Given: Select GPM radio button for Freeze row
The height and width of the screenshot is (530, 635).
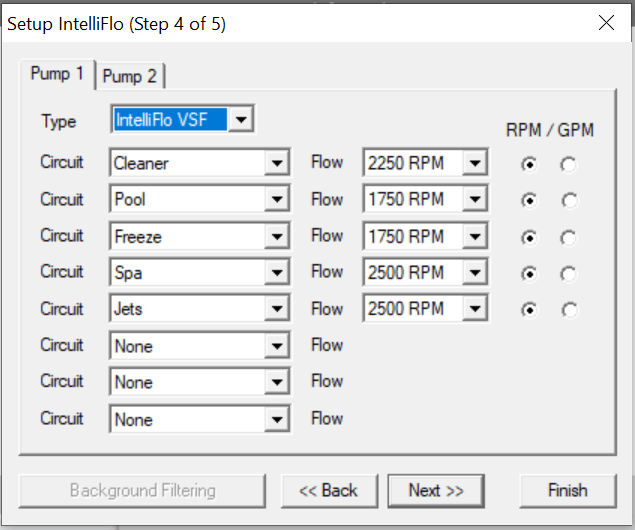Looking at the screenshot, I should 569,238.
